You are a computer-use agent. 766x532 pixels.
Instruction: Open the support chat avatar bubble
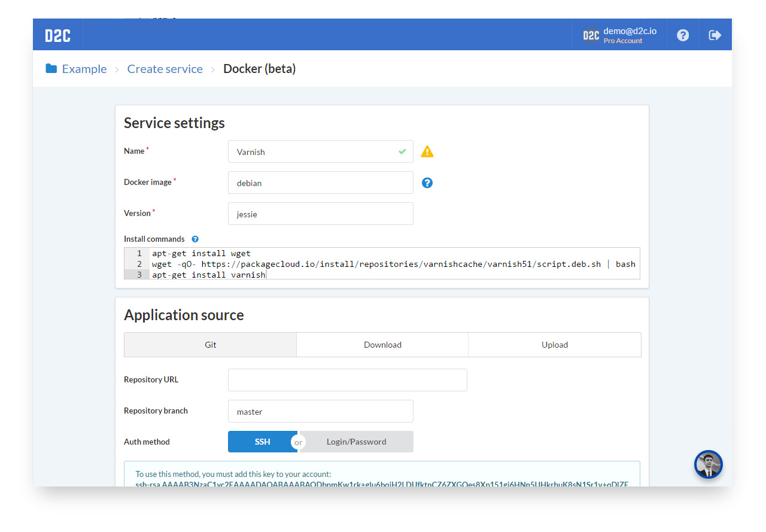pos(709,464)
